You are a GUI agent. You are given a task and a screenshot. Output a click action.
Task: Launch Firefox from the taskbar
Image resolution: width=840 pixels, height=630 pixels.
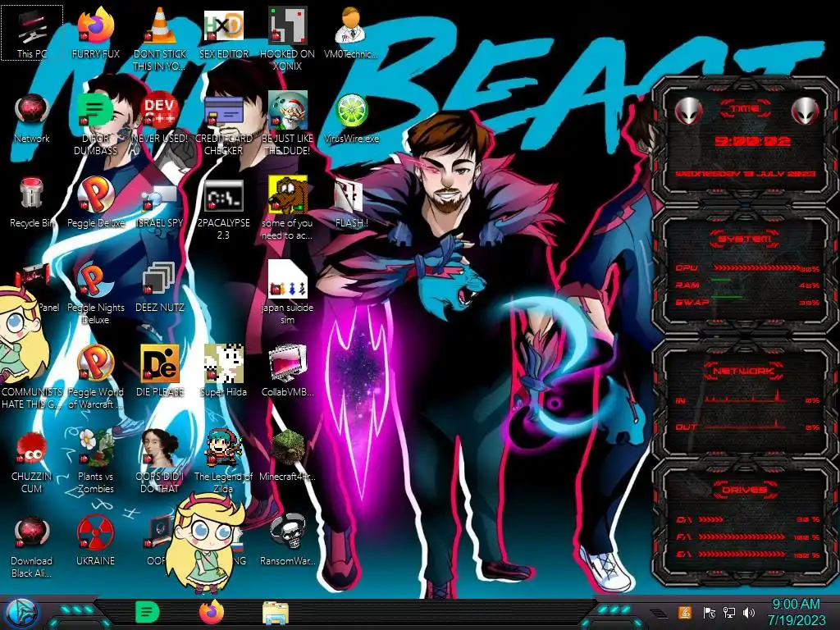click(212, 612)
